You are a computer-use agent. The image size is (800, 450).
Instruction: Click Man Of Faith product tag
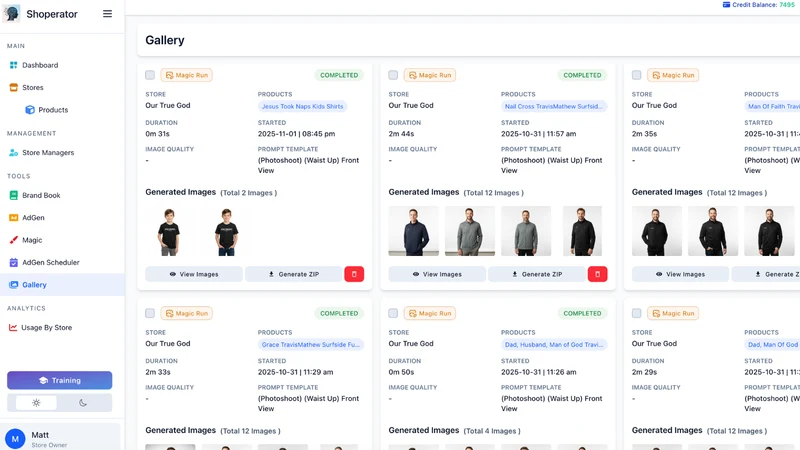point(772,106)
